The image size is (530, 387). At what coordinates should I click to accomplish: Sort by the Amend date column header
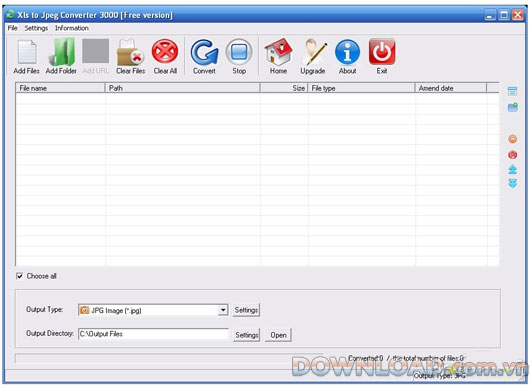point(451,88)
